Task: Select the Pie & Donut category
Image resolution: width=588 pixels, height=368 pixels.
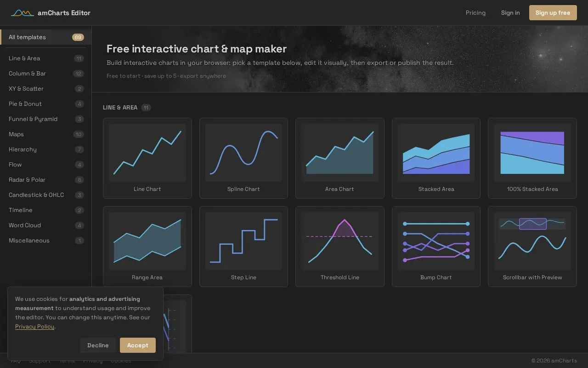Action: point(46,104)
